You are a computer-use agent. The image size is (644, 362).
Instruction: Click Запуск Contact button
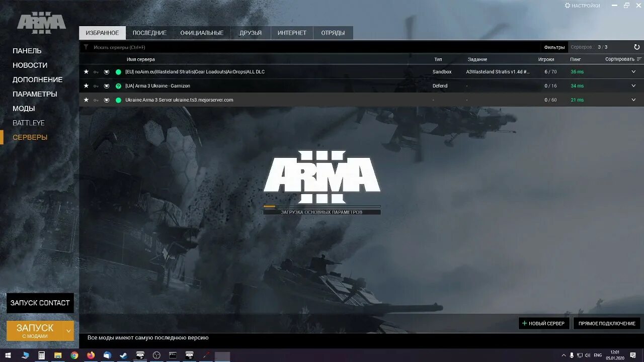(40, 303)
